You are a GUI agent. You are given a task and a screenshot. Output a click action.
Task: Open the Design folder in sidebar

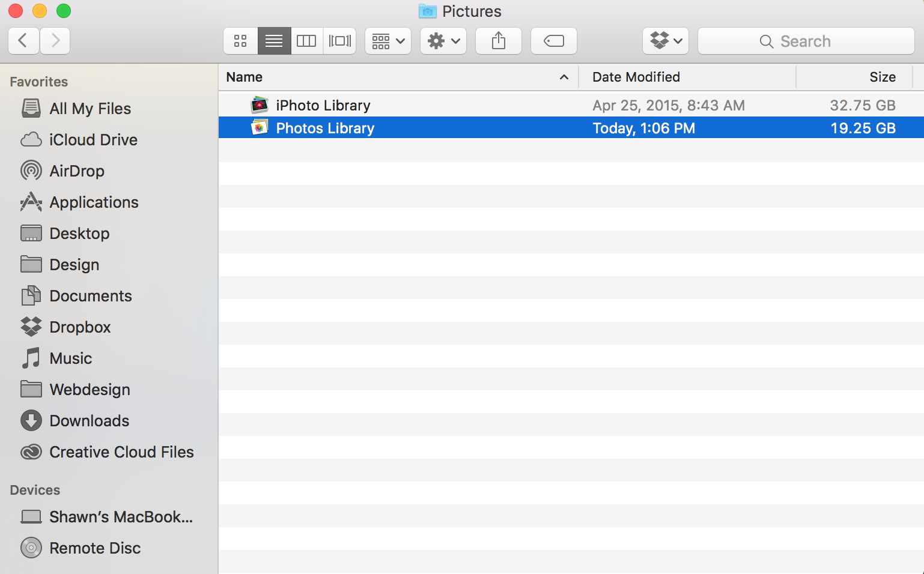point(74,265)
